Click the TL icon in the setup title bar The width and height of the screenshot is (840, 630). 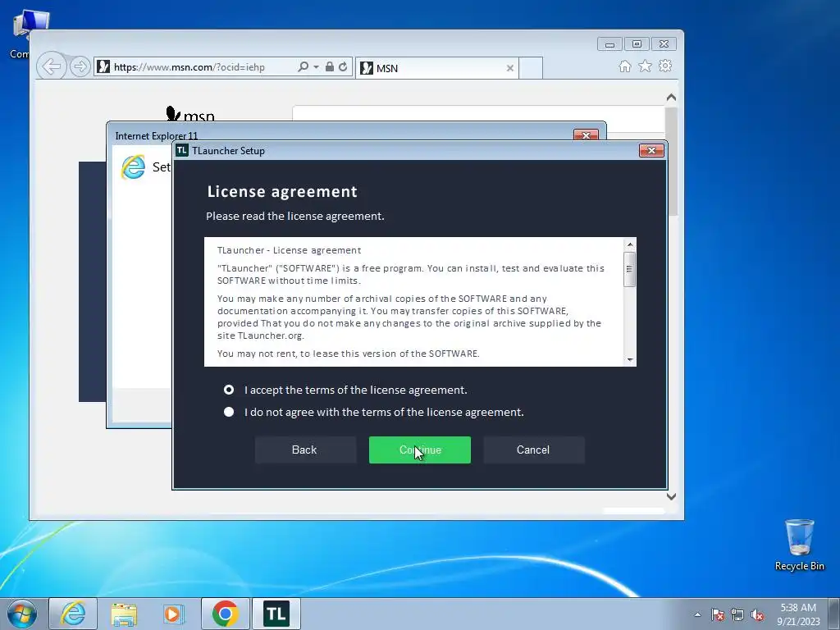182,151
